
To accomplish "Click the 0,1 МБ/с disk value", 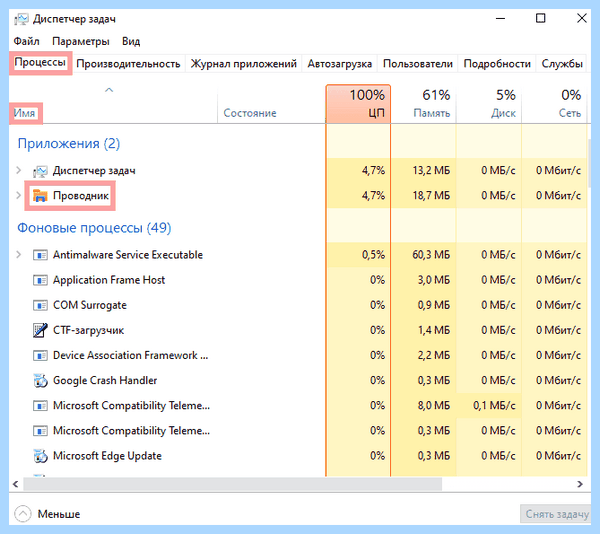I will pyautogui.click(x=494, y=405).
